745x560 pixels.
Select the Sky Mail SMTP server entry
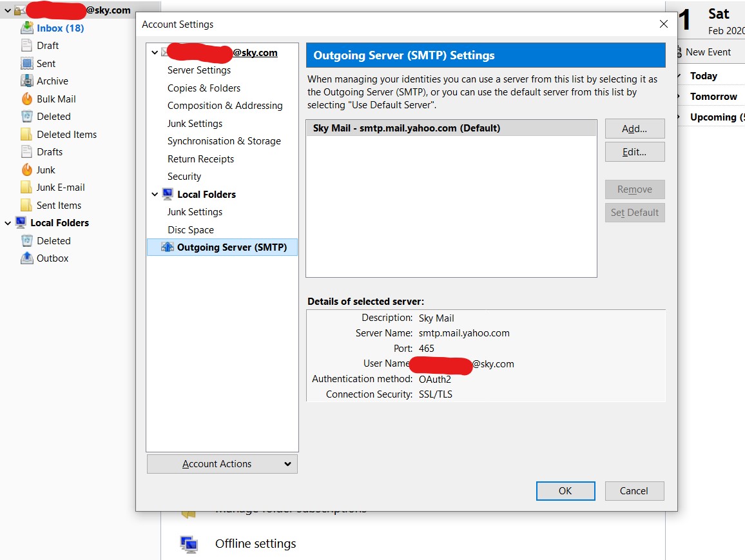[x=406, y=128]
